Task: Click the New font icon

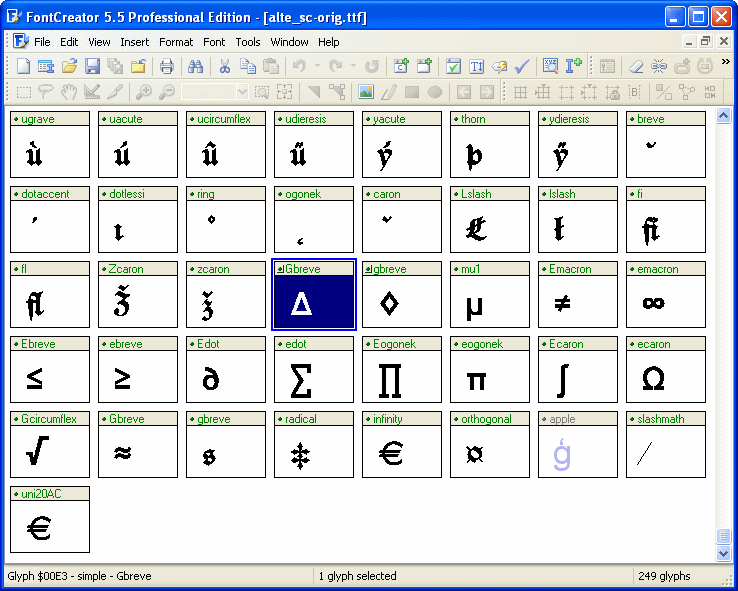Action: click(x=23, y=66)
